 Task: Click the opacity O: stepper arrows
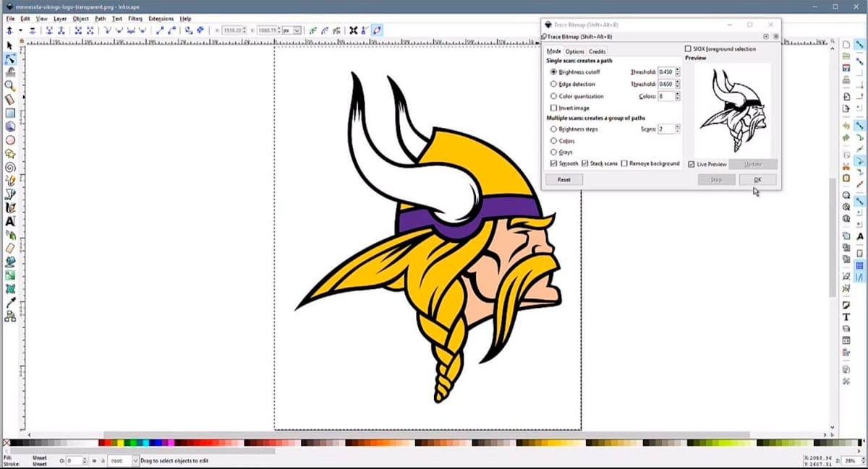[x=85, y=460]
